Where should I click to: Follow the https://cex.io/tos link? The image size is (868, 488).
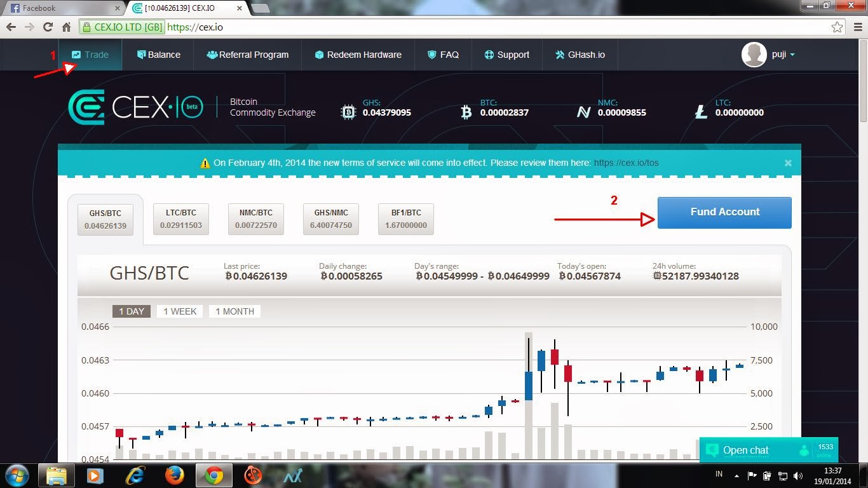coord(626,163)
